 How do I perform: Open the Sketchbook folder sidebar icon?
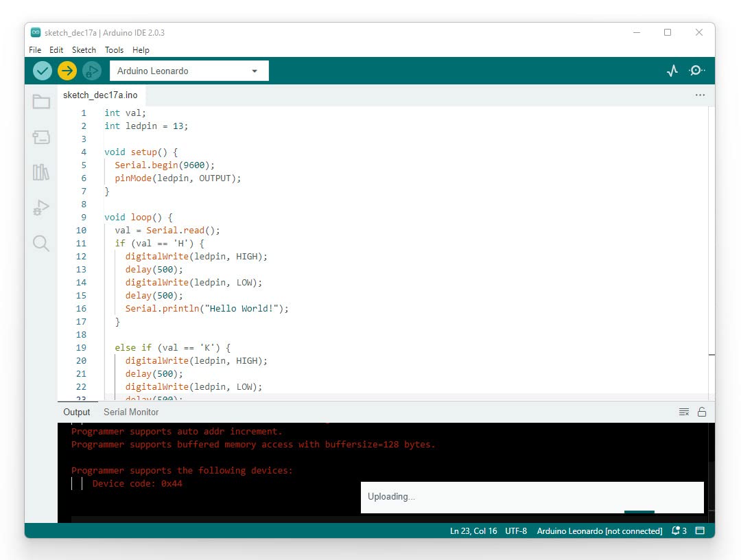(x=41, y=102)
